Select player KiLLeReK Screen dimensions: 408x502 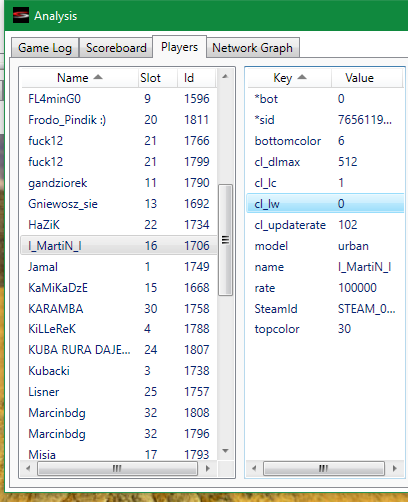tap(119, 329)
